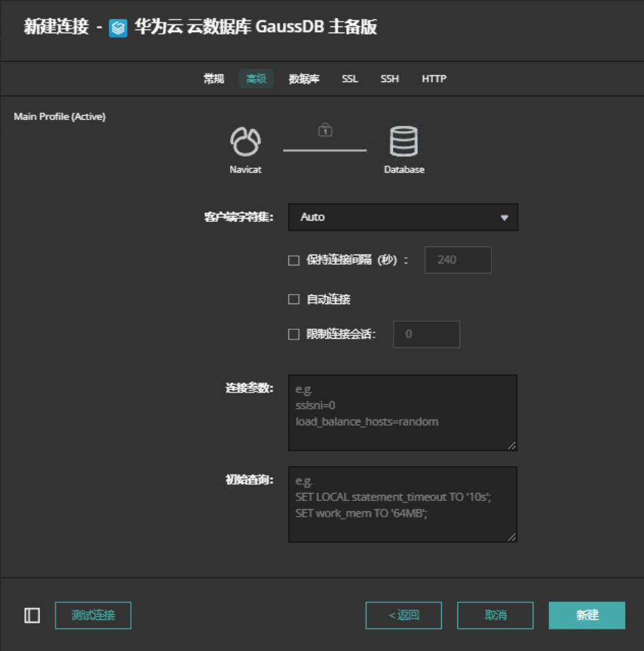Click the padlock icon on connection line
This screenshot has width=644, height=651.
325,130
